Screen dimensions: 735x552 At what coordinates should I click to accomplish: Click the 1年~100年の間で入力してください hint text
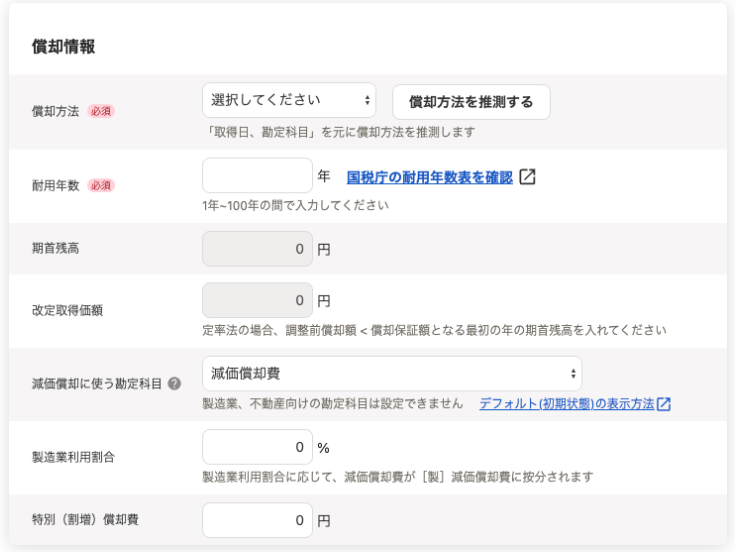tap(295, 205)
